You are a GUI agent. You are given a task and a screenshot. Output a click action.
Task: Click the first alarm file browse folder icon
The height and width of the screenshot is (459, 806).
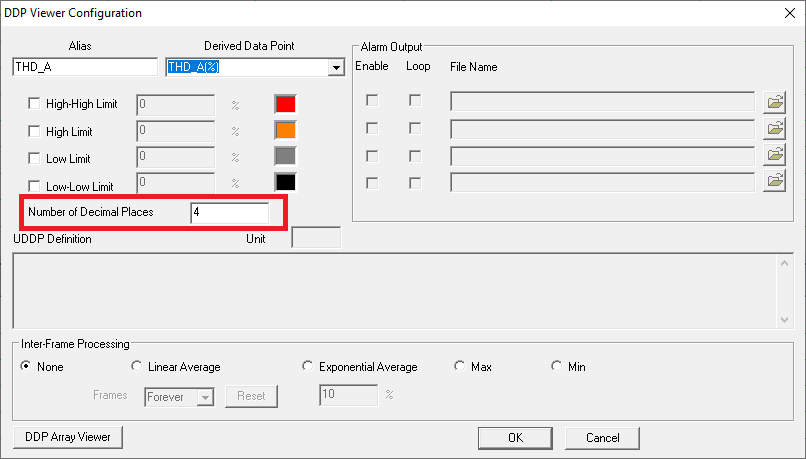click(x=775, y=102)
